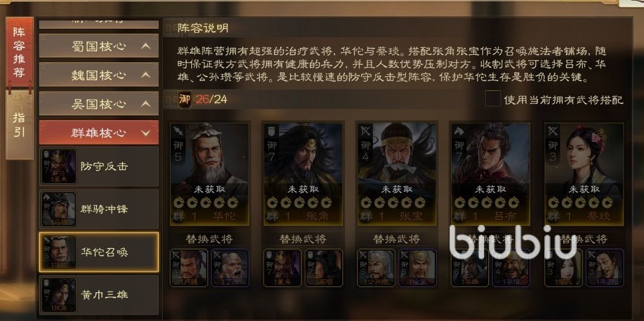
Task: Choose the 公孙瓒 replacement hero icon
Action: [376, 267]
